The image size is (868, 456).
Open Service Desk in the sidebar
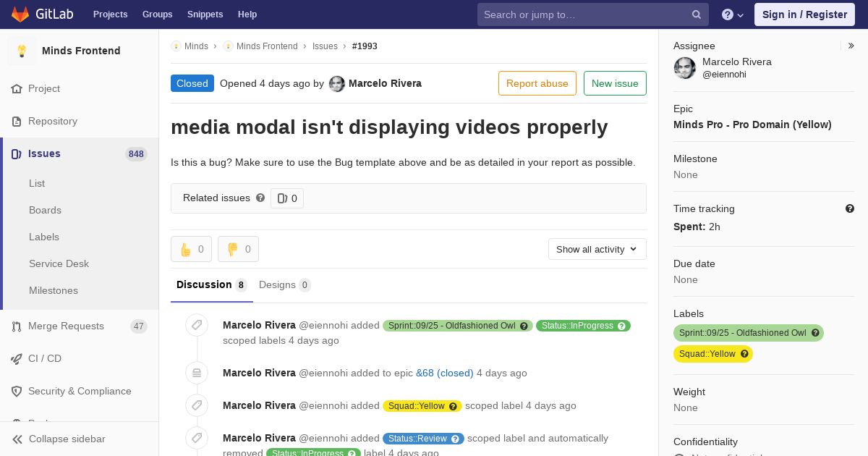(x=59, y=263)
